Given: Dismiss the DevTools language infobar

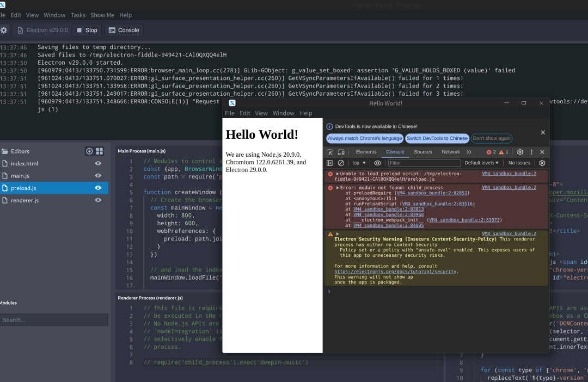Looking at the screenshot, I should point(543,132).
